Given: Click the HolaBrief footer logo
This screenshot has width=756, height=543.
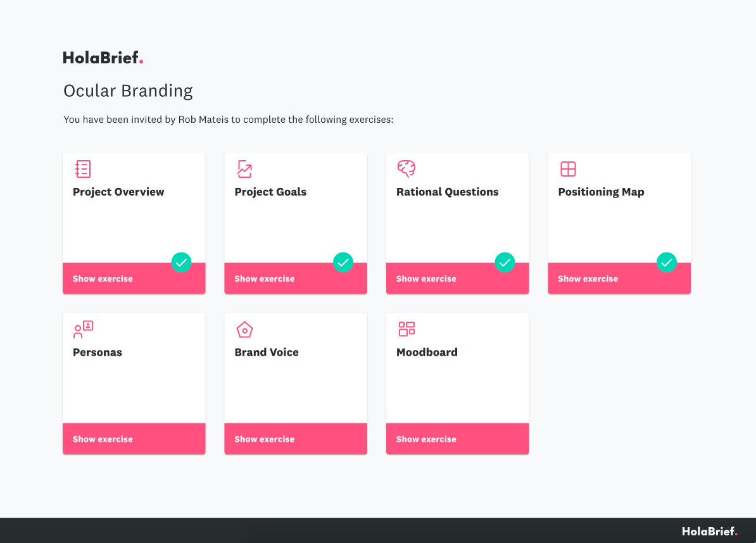Looking at the screenshot, I should point(710,532).
